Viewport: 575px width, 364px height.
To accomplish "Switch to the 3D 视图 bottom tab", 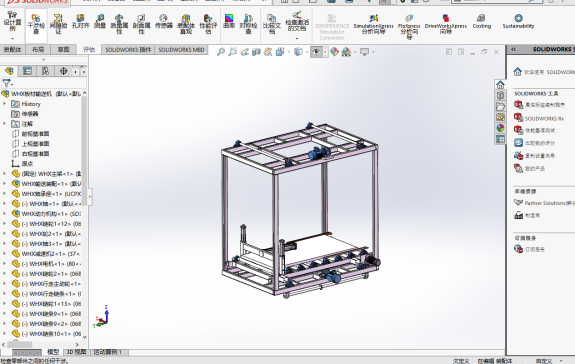I will pyautogui.click(x=76, y=352).
